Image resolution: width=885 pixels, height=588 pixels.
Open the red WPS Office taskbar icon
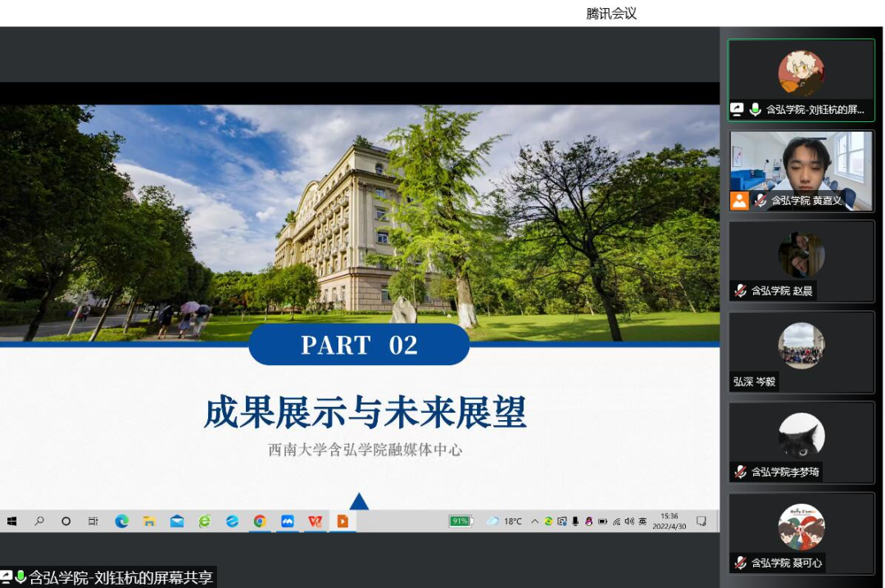coord(315,521)
